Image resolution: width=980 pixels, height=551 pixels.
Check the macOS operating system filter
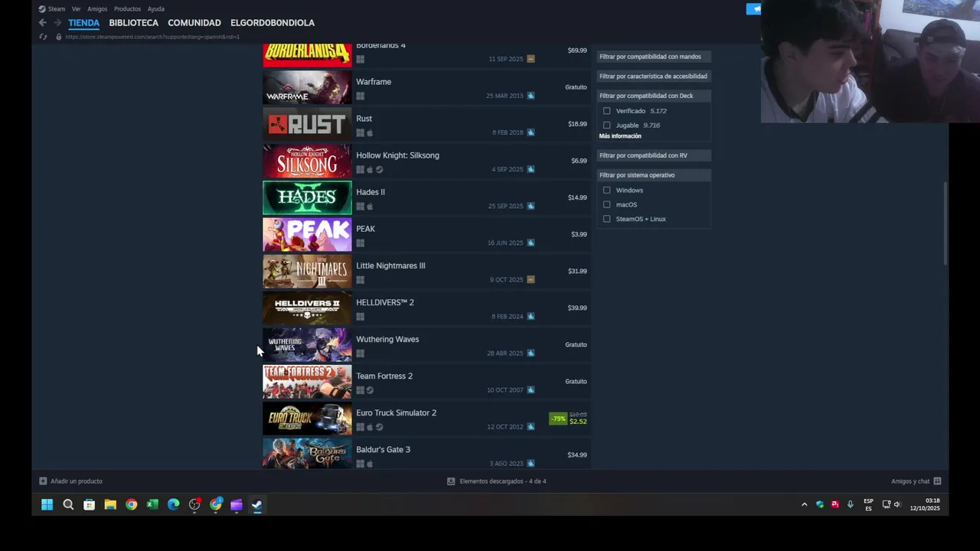(x=607, y=205)
